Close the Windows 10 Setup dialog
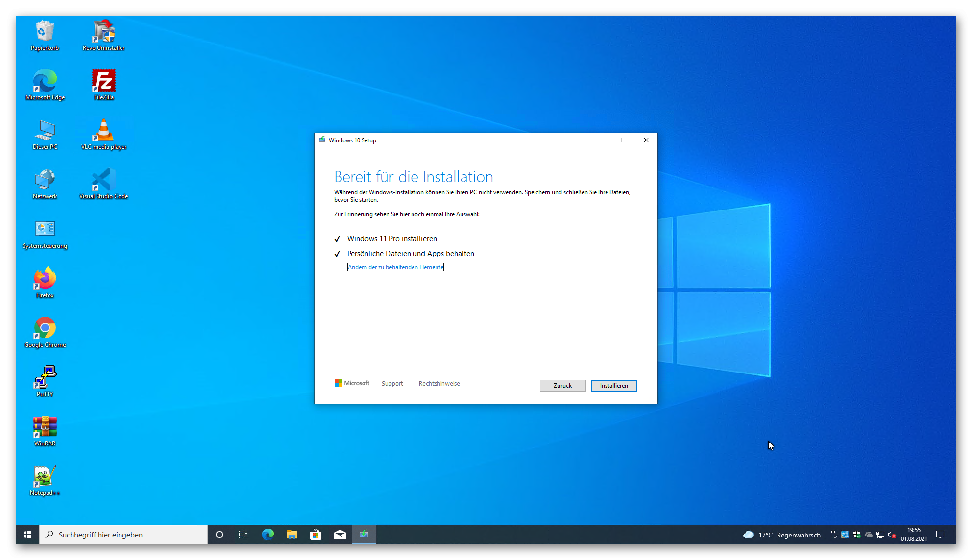 (646, 140)
